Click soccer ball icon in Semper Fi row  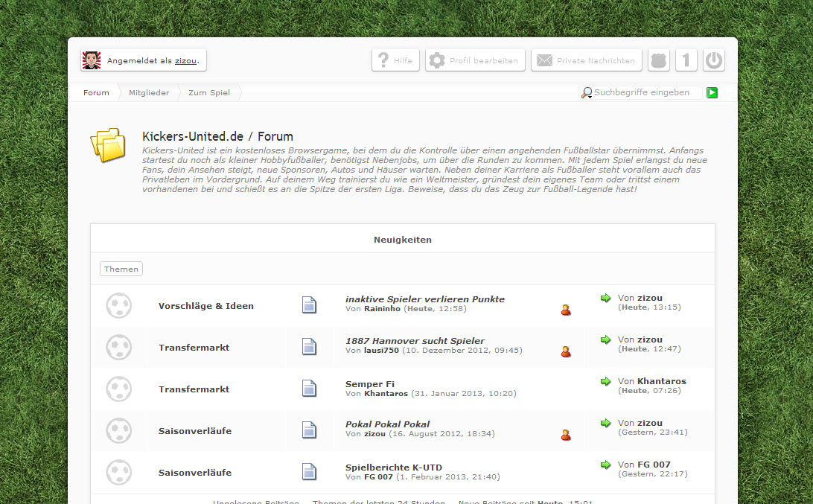118,389
